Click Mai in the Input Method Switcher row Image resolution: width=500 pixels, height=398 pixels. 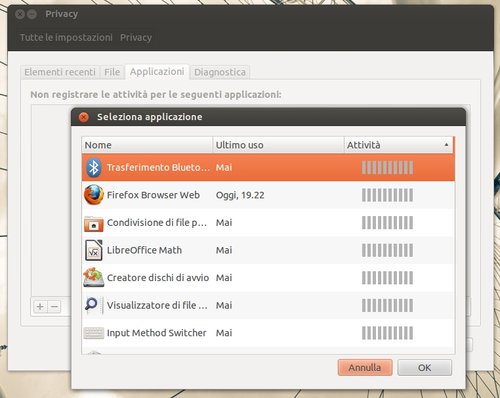pyautogui.click(x=224, y=333)
